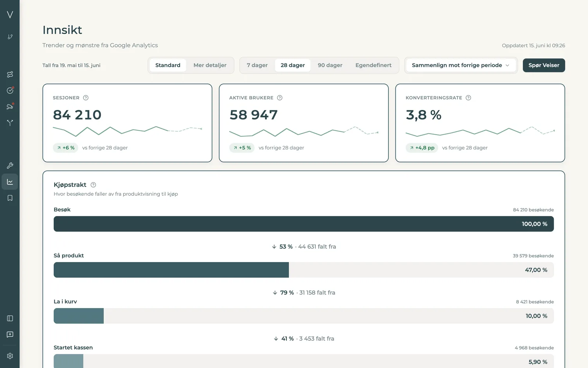This screenshot has width=588, height=368.
Task: Open the feedback message-plus icon
Action: click(10, 335)
